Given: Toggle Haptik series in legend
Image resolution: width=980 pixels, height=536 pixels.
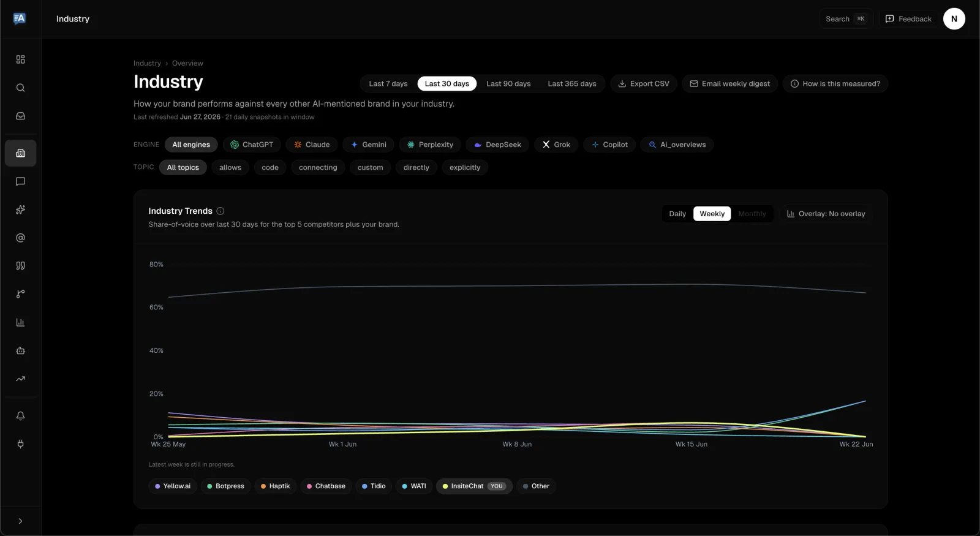Looking at the screenshot, I should (x=276, y=486).
